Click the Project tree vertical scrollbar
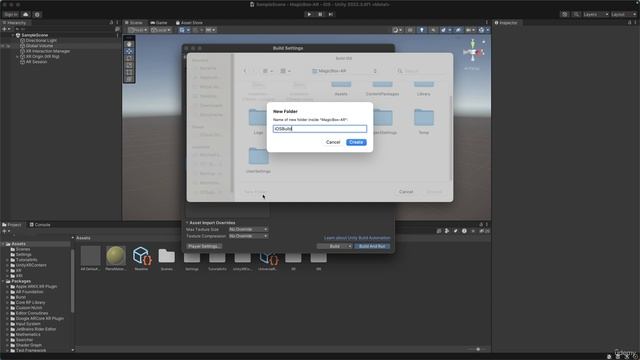The height and width of the screenshot is (360, 640). (73, 282)
